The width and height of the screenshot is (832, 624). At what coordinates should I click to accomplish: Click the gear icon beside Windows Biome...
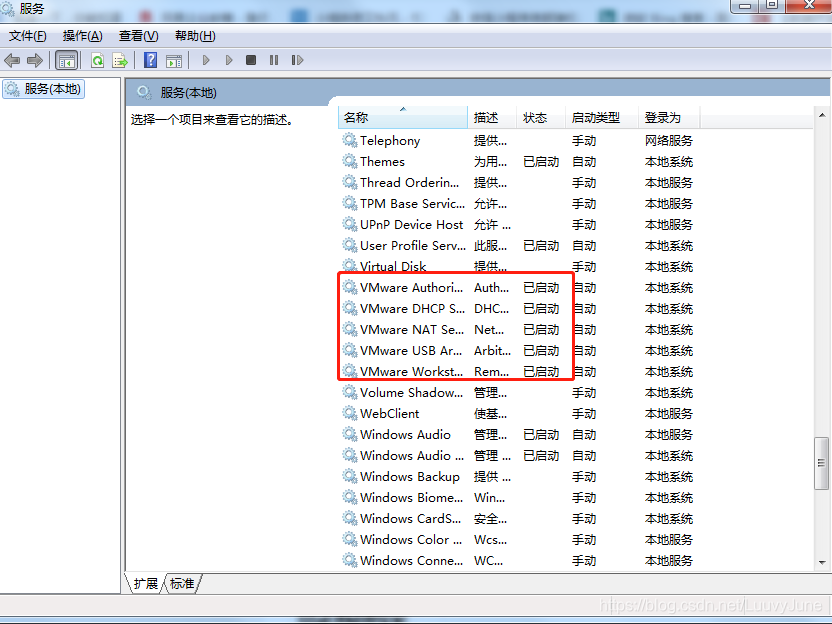(350, 497)
